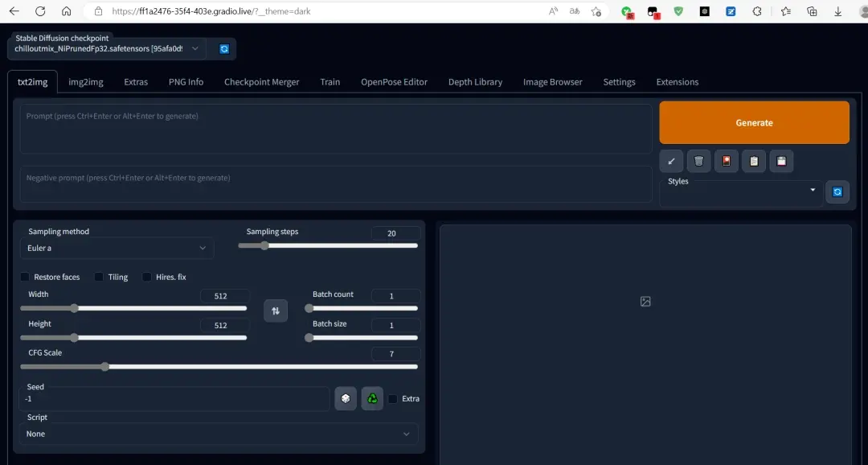Click the red card extra networks icon

pyautogui.click(x=727, y=161)
